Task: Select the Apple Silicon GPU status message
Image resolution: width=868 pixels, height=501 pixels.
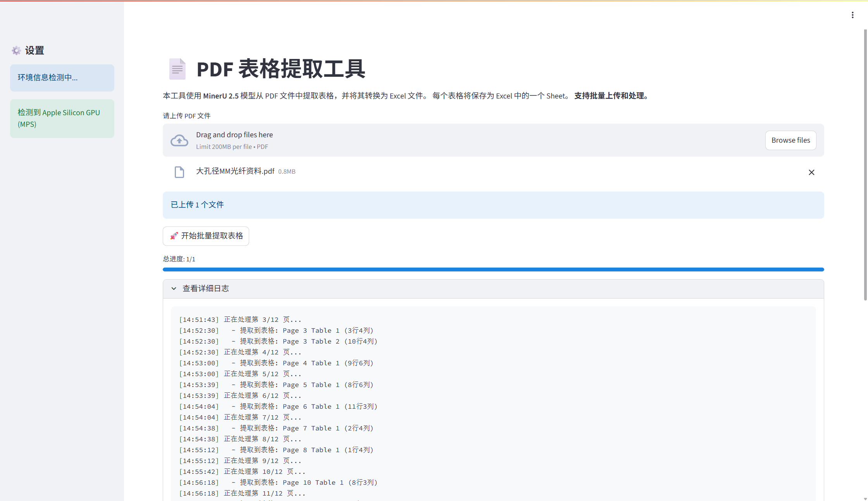Action: [62, 118]
